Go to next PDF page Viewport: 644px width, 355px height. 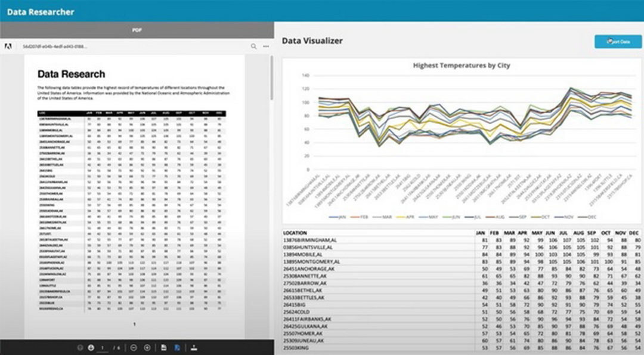pyautogui.click(x=91, y=347)
